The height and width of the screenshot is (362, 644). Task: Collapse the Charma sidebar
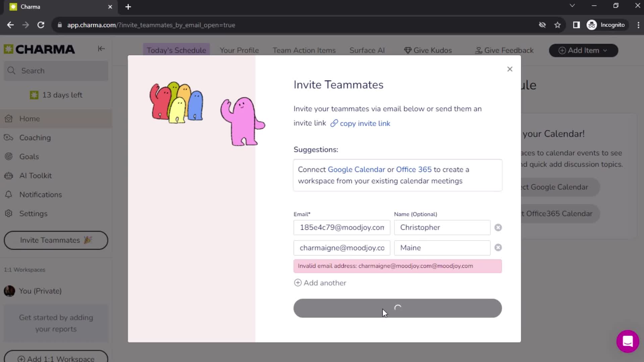pyautogui.click(x=101, y=49)
